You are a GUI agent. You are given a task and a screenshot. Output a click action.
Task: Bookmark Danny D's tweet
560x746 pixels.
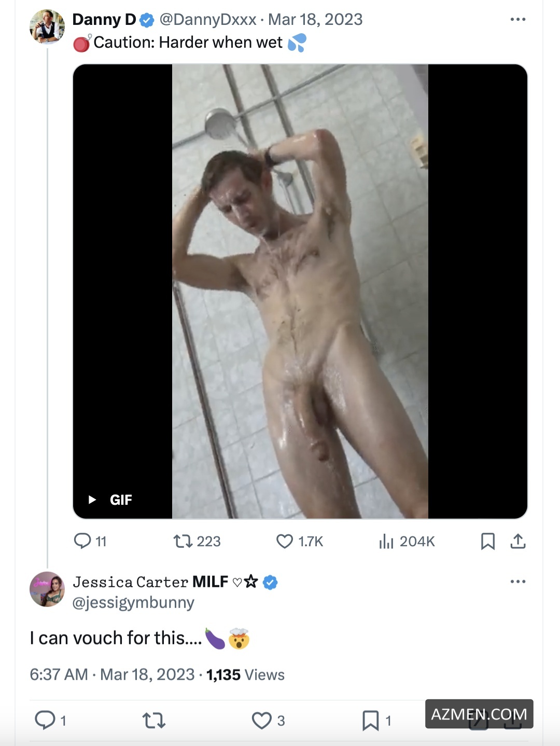[487, 541]
